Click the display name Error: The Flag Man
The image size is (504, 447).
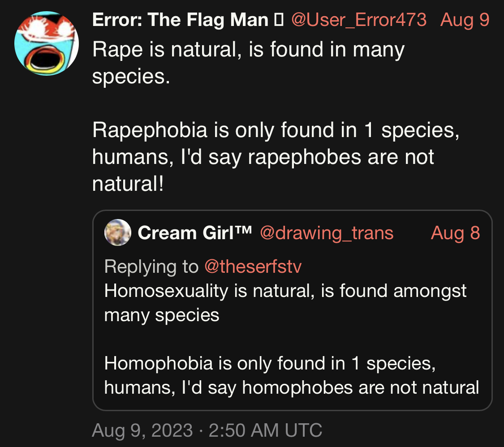(180, 20)
